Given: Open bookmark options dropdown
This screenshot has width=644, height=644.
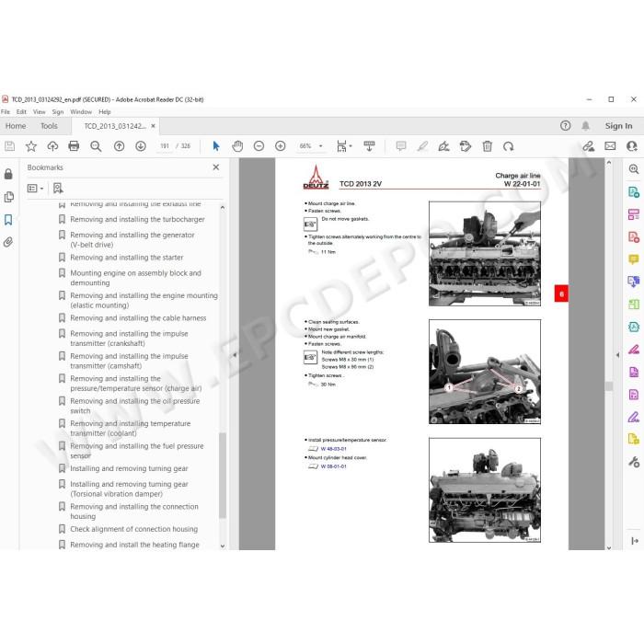Looking at the screenshot, I should (35, 189).
